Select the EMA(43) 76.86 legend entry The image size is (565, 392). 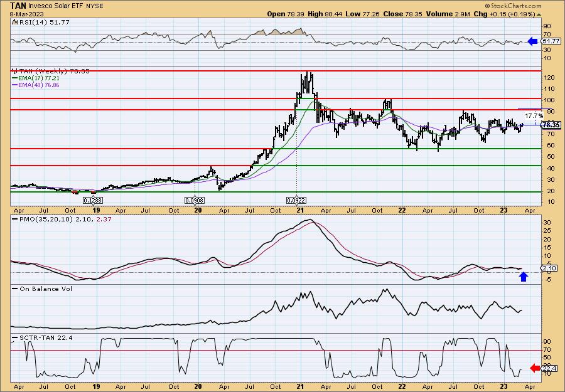(x=36, y=85)
